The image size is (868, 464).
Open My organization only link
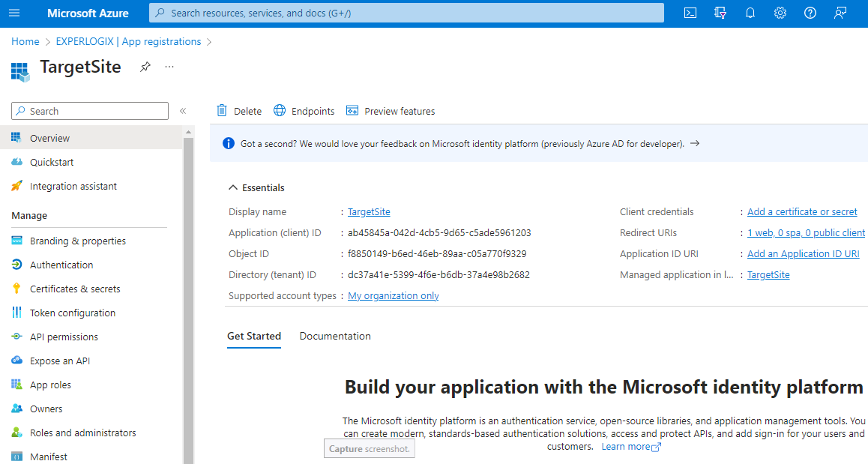393,295
